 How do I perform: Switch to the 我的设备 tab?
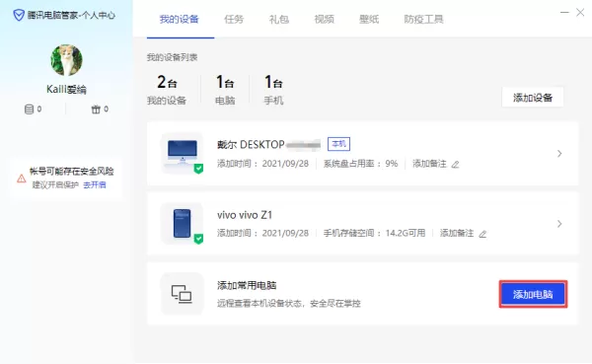[x=179, y=20]
